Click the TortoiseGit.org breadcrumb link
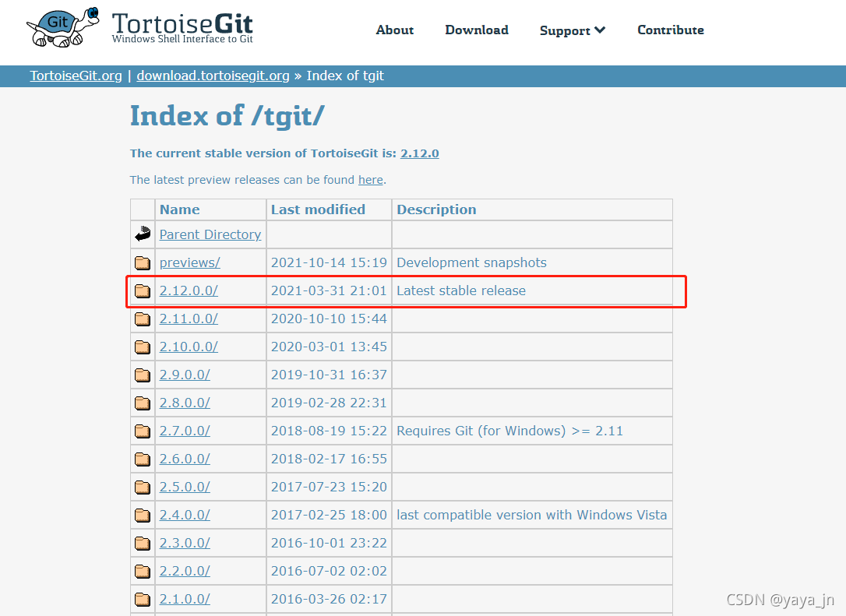Viewport: 846px width, 616px height. tap(76, 76)
